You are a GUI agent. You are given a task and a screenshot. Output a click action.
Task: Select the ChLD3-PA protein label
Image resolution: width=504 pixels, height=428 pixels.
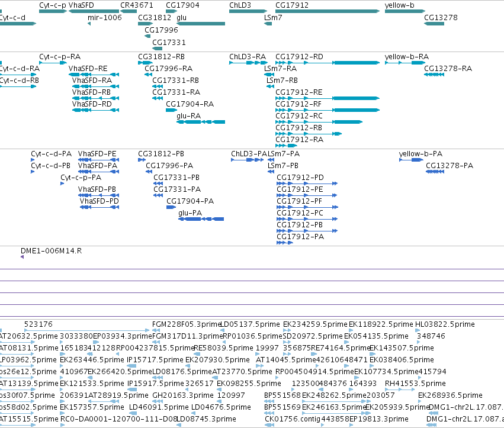point(249,154)
